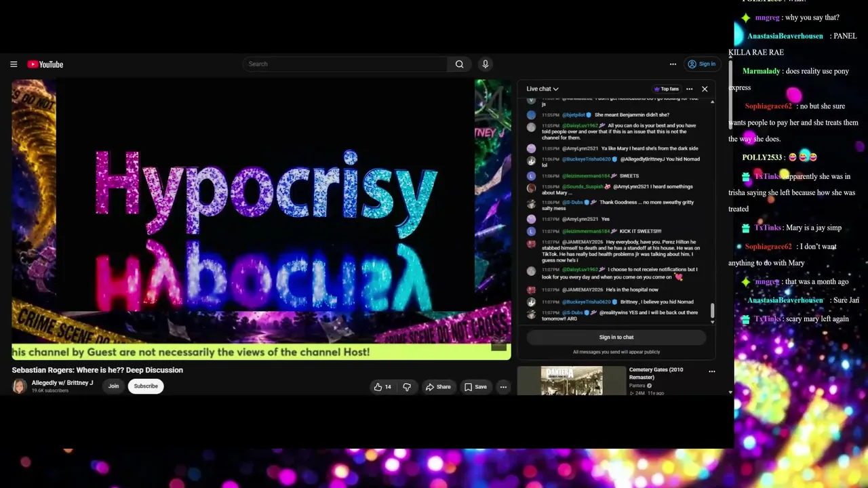868x488 pixels.
Task: Click the Pantera channel name
Action: tap(637, 386)
